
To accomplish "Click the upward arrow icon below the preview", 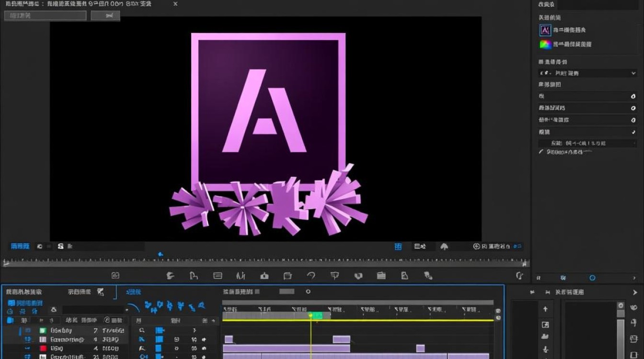I will click(x=444, y=247).
